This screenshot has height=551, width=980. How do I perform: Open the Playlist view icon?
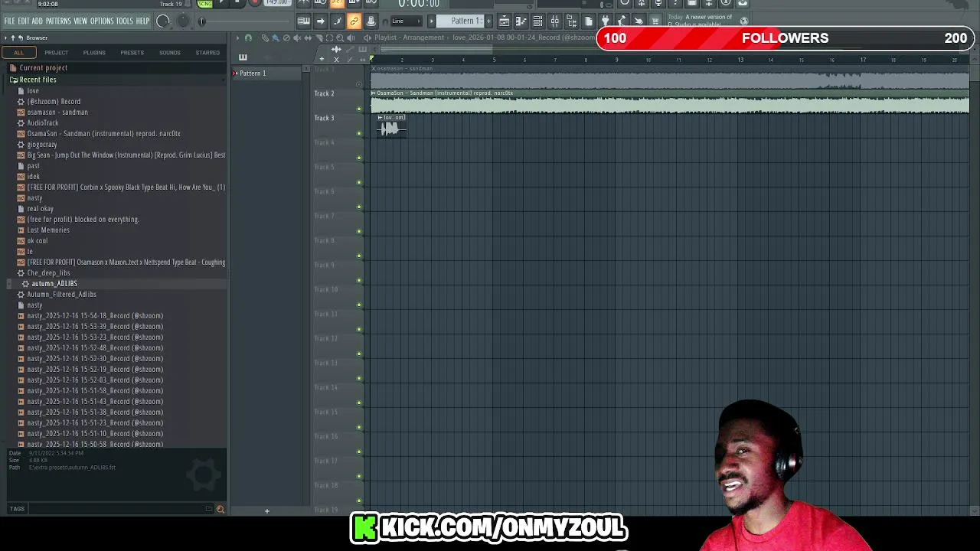(x=505, y=21)
